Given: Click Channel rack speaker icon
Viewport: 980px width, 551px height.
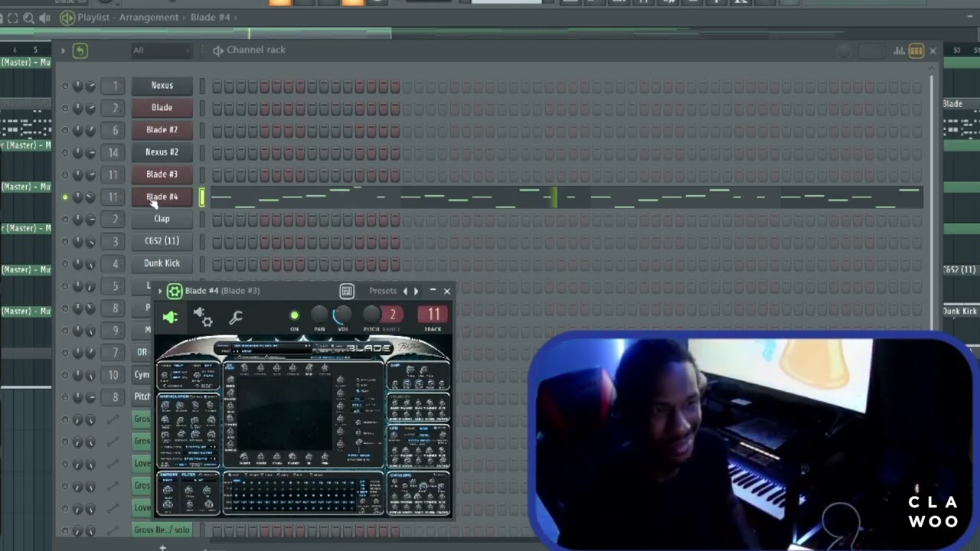Looking at the screenshot, I should 218,51.
